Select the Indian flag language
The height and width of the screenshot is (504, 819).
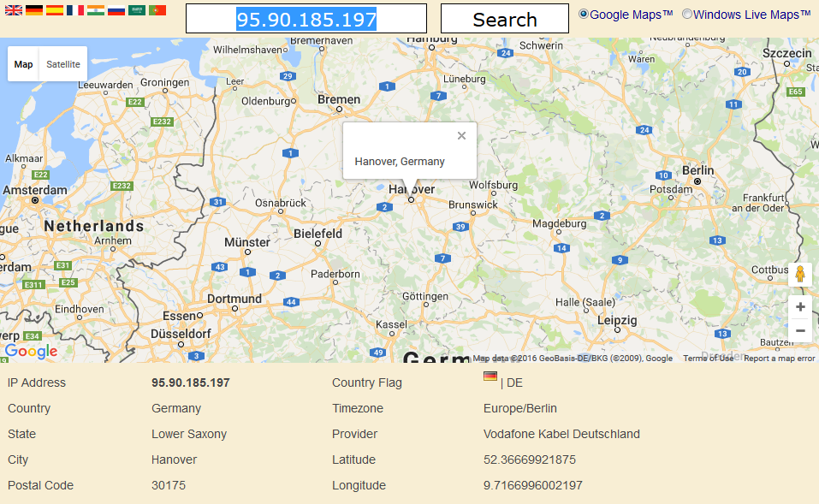click(96, 10)
